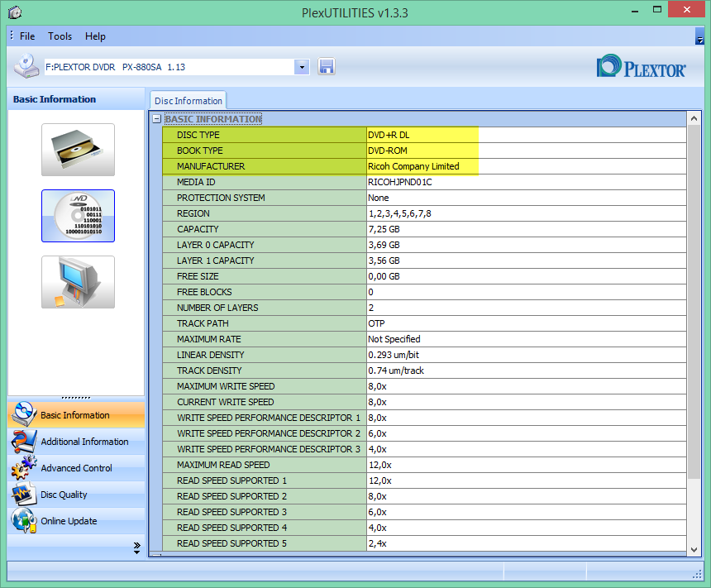Select the 0.293 um/bit linear density value
Viewport: 711px width, 588px height.
click(x=394, y=355)
